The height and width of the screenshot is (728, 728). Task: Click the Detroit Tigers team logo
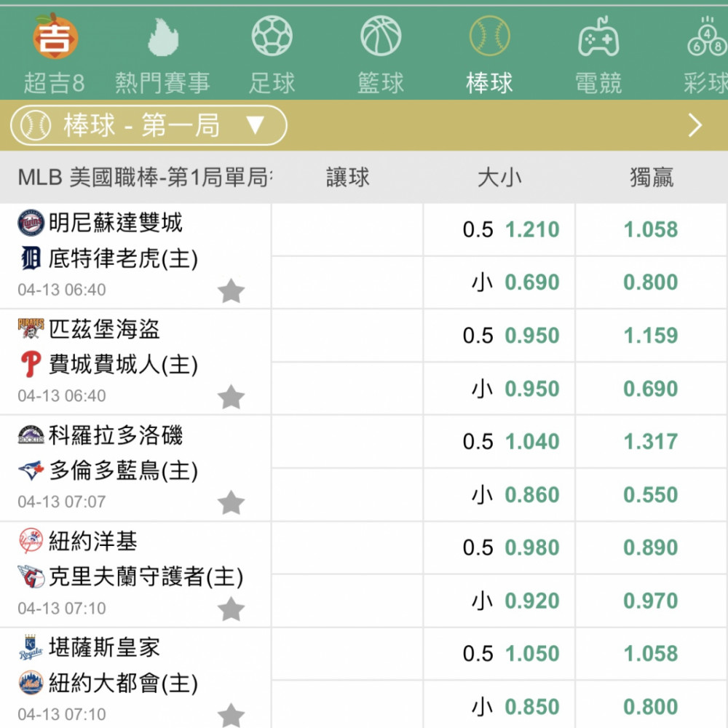pos(31,258)
